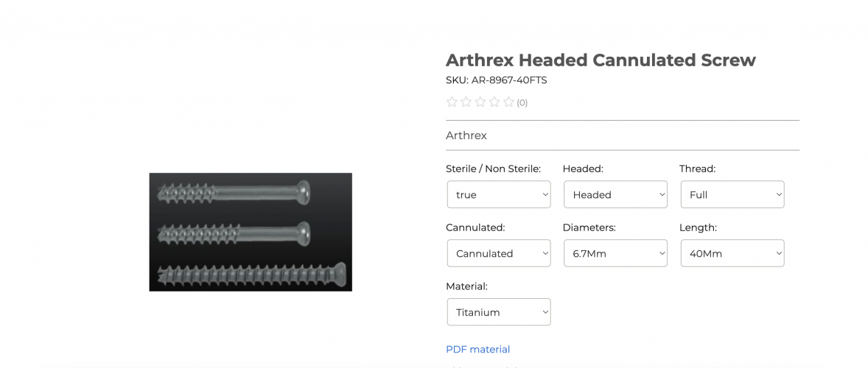Click the Arthrex brand name
Viewport: 868px width, 368px height.
(466, 135)
